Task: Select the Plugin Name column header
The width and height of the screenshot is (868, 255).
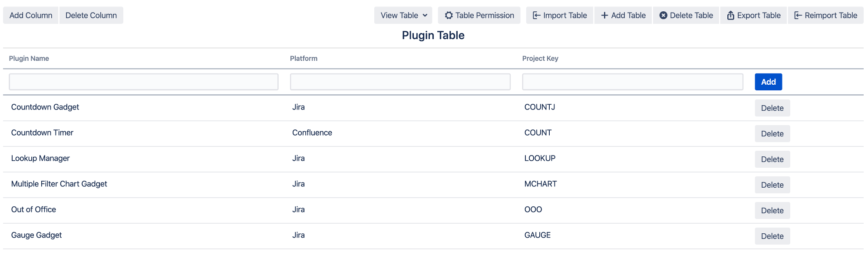Action: tap(29, 59)
